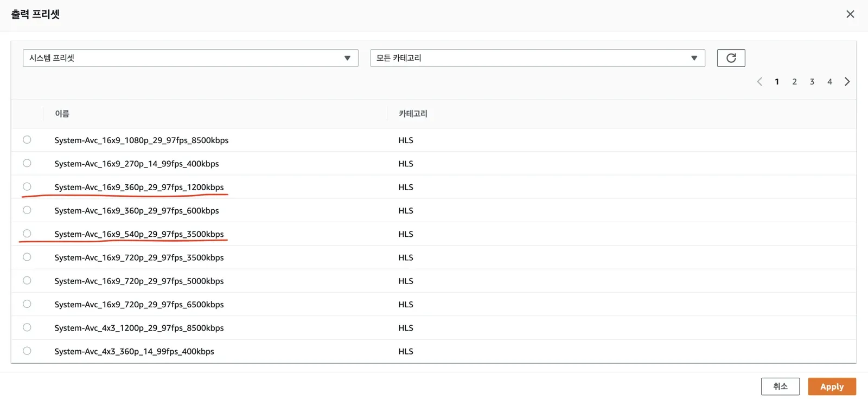868x400 pixels.
Task: Click the 취소 cancel button
Action: (x=780, y=386)
